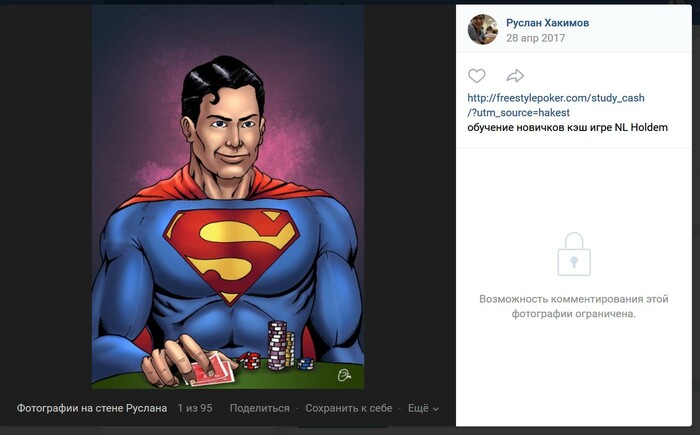Click the restricted commenting notice text
The height and width of the screenshot is (435, 700).
click(x=573, y=306)
